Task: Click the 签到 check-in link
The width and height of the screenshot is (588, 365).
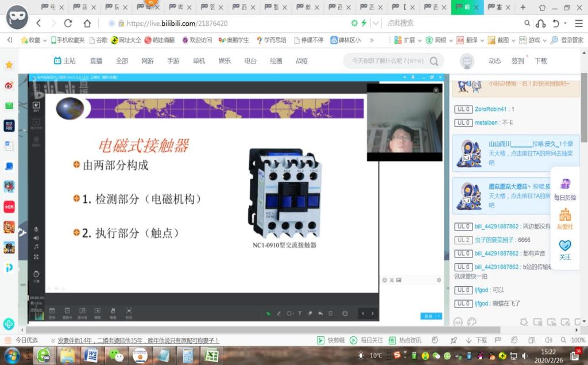Action: click(x=518, y=61)
